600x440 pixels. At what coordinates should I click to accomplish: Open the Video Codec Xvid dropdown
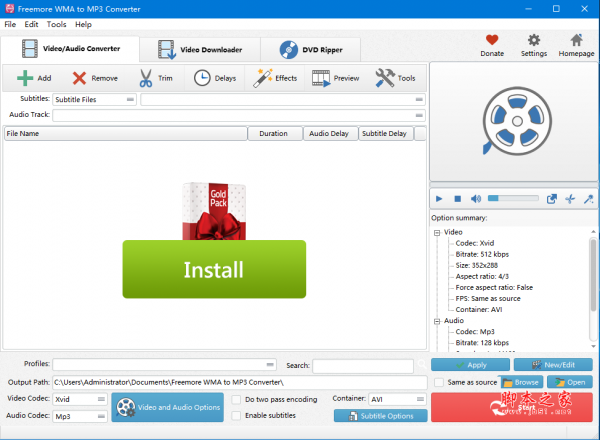(80, 399)
